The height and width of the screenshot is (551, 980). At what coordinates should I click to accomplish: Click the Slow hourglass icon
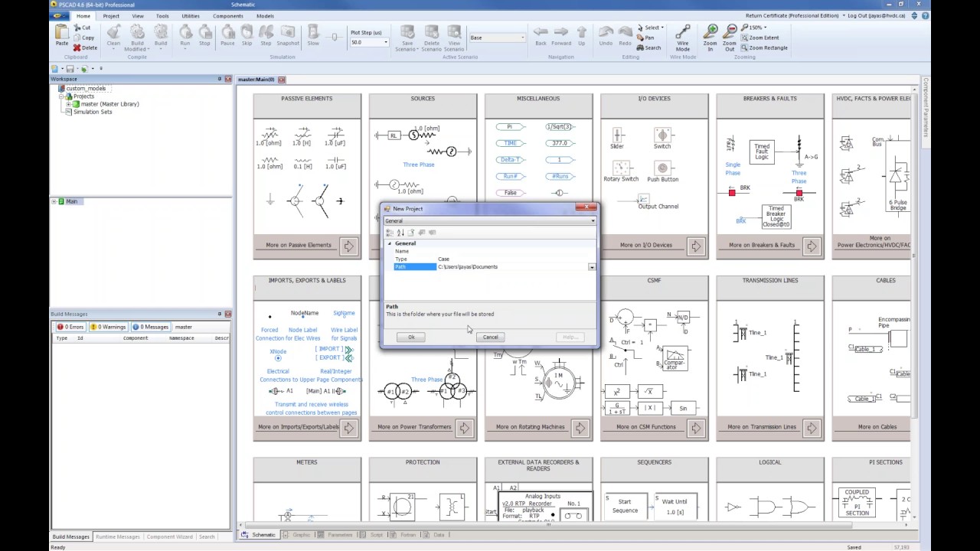[313, 32]
